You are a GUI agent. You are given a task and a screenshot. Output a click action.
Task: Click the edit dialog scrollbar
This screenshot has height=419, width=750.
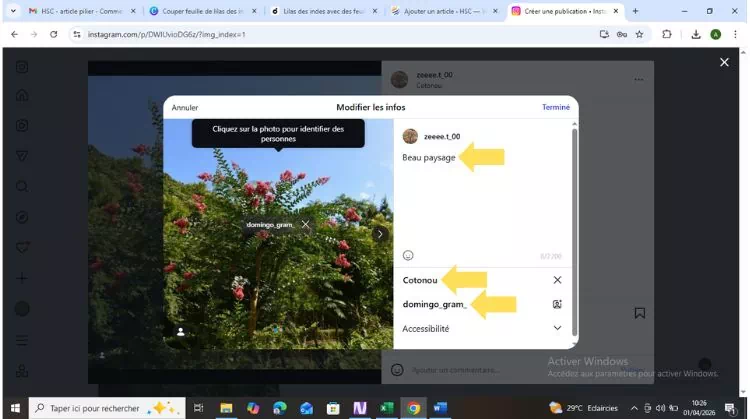tap(574, 232)
